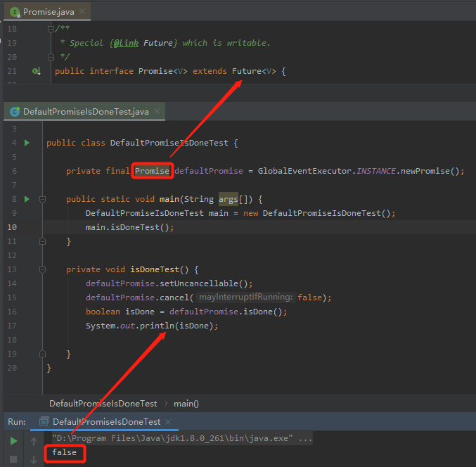This screenshot has height=467, width=476.
Task: Click the up arrow in the Run console toolbar
Action: [x=34, y=442]
